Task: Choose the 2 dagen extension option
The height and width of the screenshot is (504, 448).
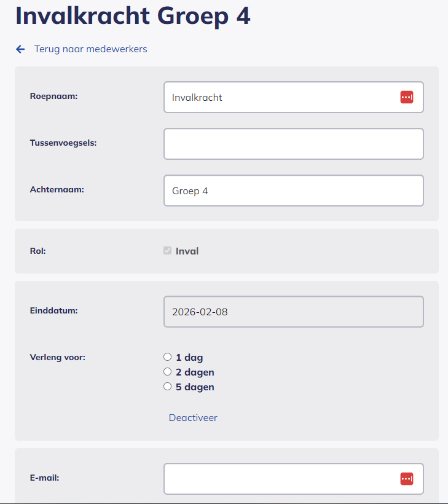Action: [167, 372]
